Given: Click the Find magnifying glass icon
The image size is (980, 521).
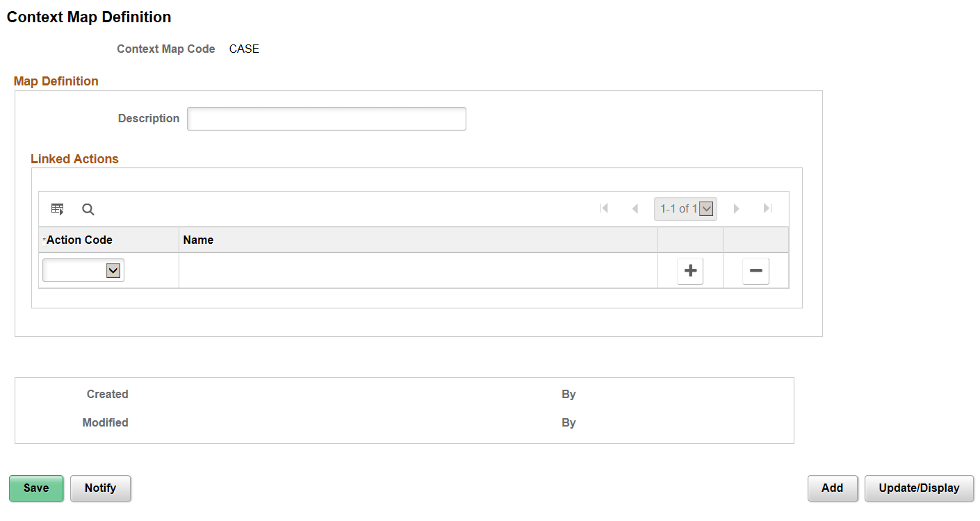Looking at the screenshot, I should [x=88, y=208].
